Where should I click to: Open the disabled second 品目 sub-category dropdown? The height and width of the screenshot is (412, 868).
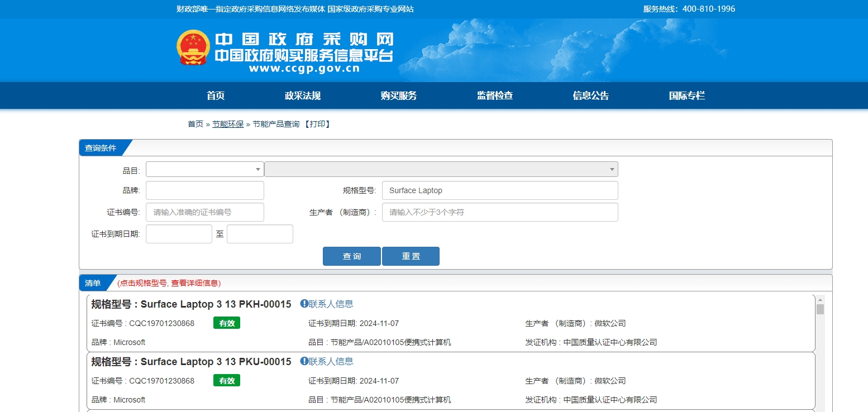(x=441, y=169)
